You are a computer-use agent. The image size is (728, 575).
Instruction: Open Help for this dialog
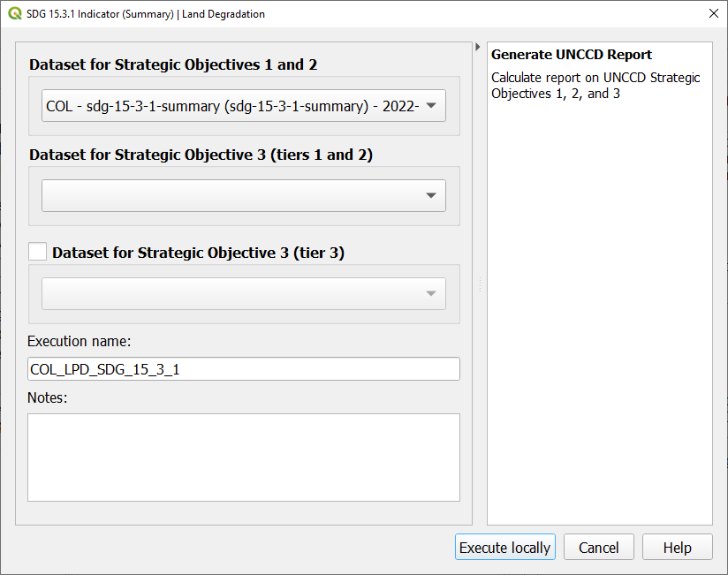(677, 548)
